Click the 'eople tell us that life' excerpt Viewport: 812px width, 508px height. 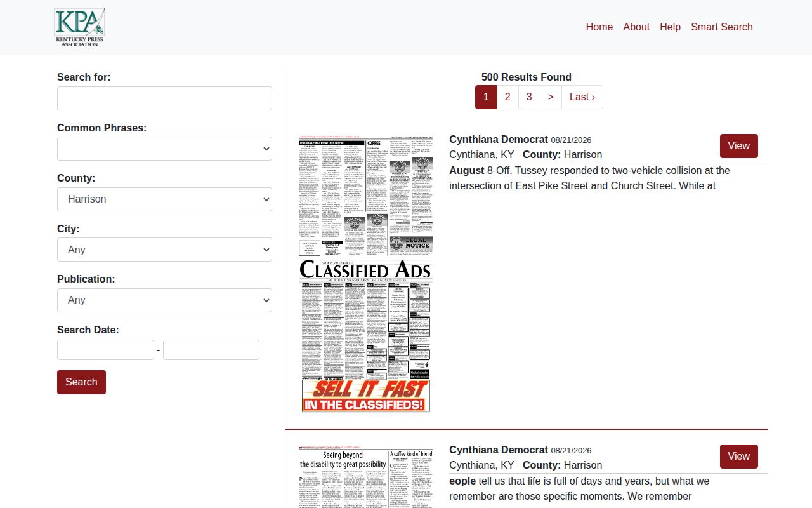[x=579, y=489]
